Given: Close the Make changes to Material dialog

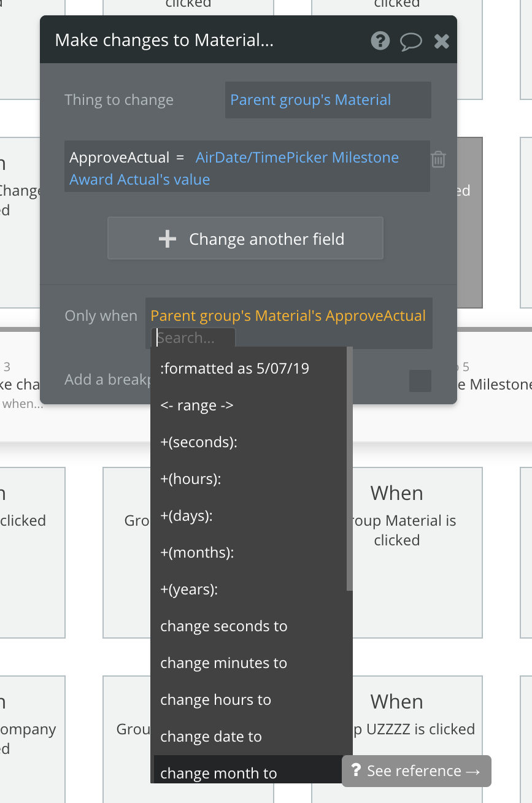Looking at the screenshot, I should (x=441, y=41).
